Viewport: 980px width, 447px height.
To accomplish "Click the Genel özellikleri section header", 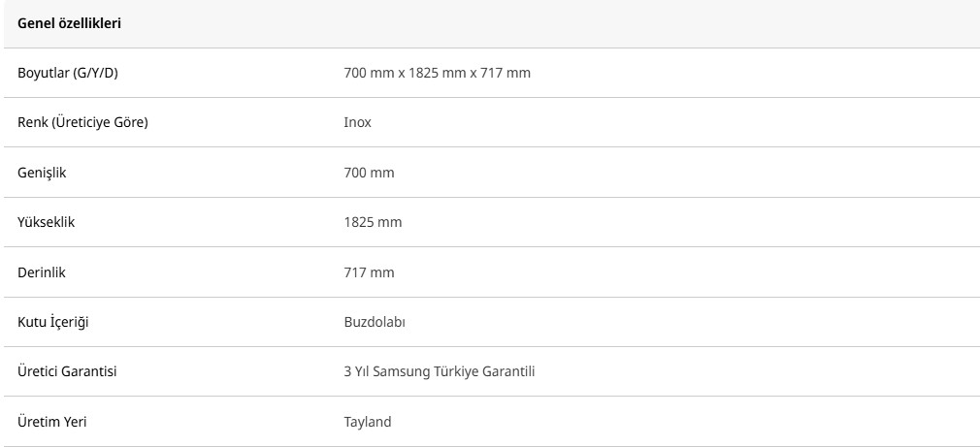I will coord(69,23).
